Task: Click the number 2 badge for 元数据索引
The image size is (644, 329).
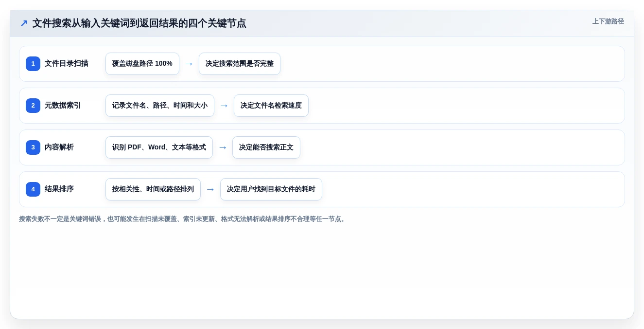Action: (33, 106)
